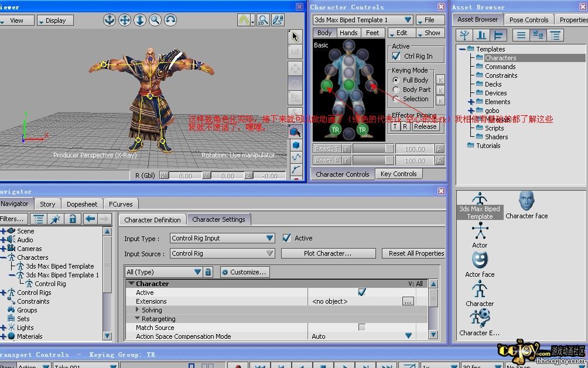The height and width of the screenshot is (368, 588).
Task: Click the ... button in Extensions row
Action: click(x=408, y=301)
